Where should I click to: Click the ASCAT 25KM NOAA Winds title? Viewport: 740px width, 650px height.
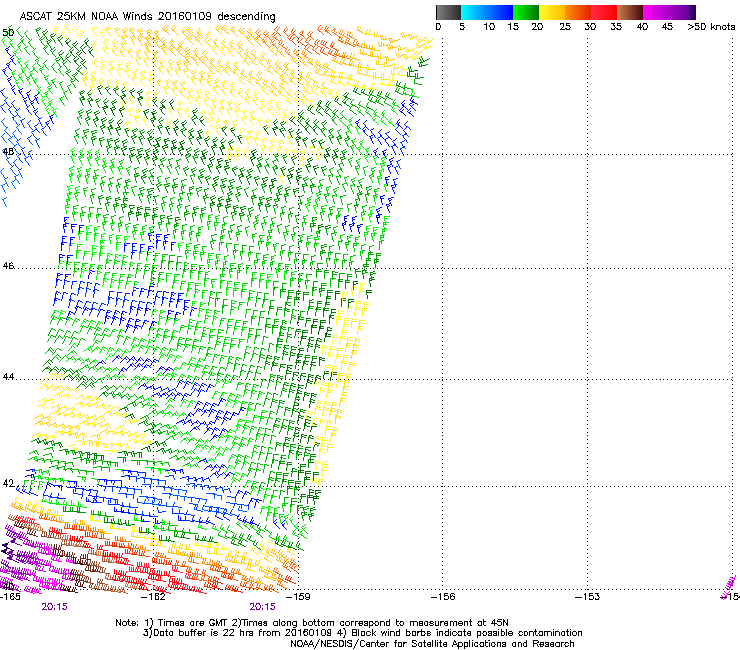coord(147,16)
